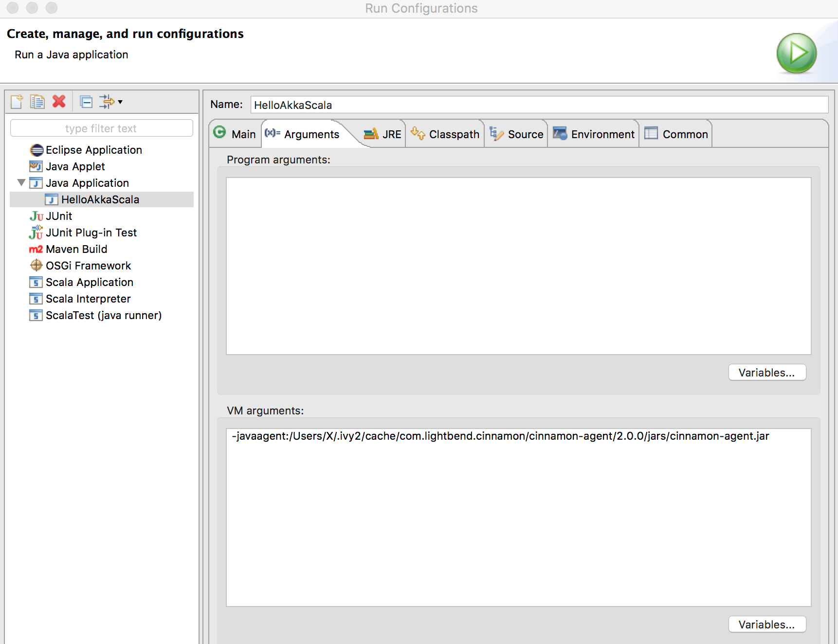Click the OSGi Framework icon

36,265
